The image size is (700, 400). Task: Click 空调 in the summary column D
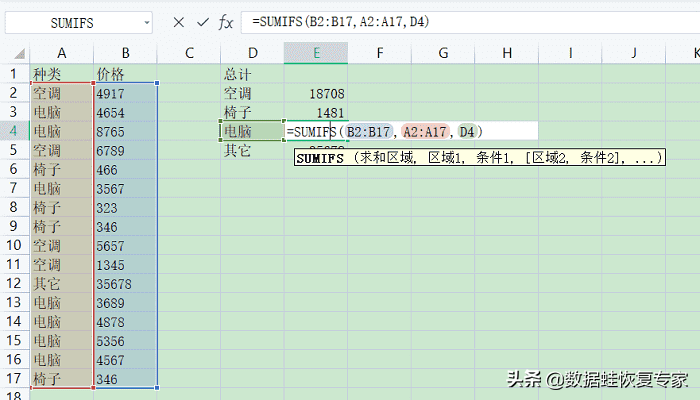point(253,93)
